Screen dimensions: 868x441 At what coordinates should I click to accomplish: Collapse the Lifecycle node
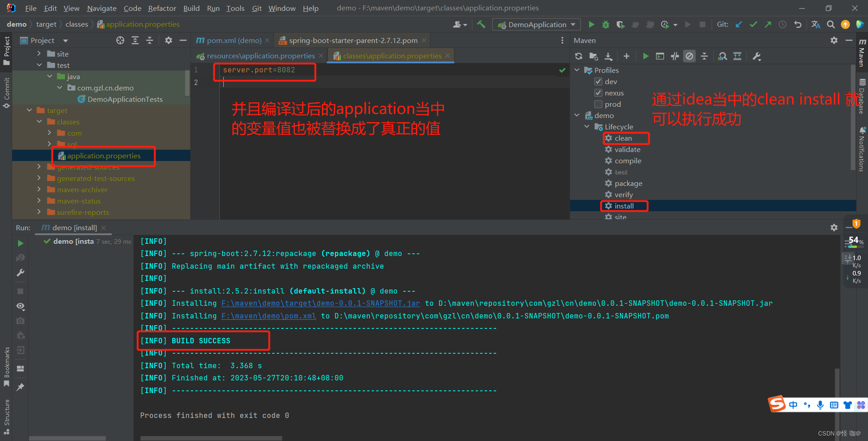click(587, 127)
